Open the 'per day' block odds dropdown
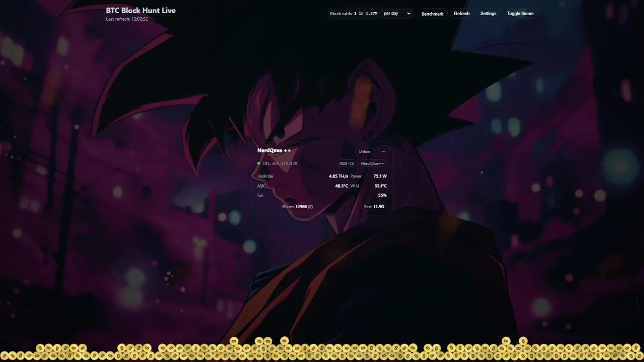 tap(397, 14)
